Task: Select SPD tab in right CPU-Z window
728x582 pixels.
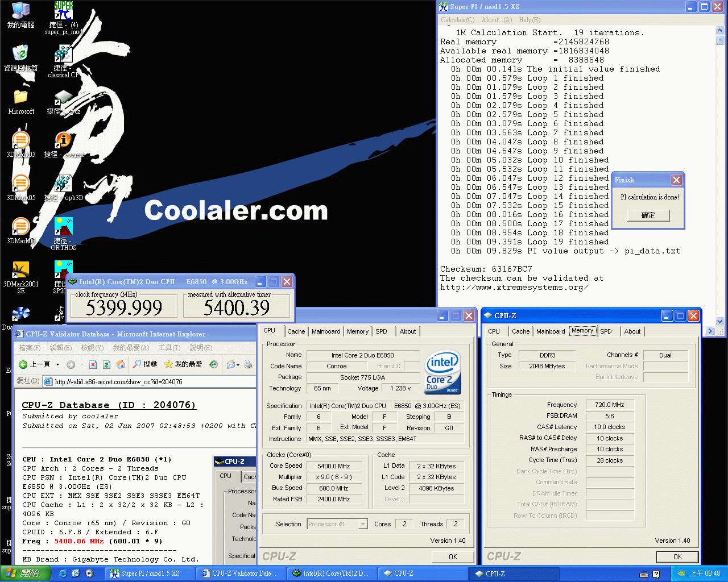Action: (x=606, y=331)
